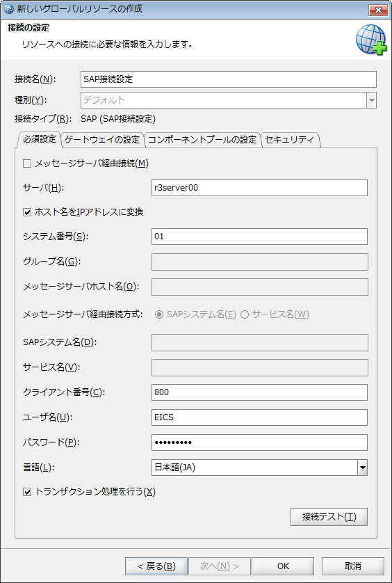Viewport: 392px width, 583px height.
Task: Focus the システム番号 field showing 01
Action: [x=259, y=237]
